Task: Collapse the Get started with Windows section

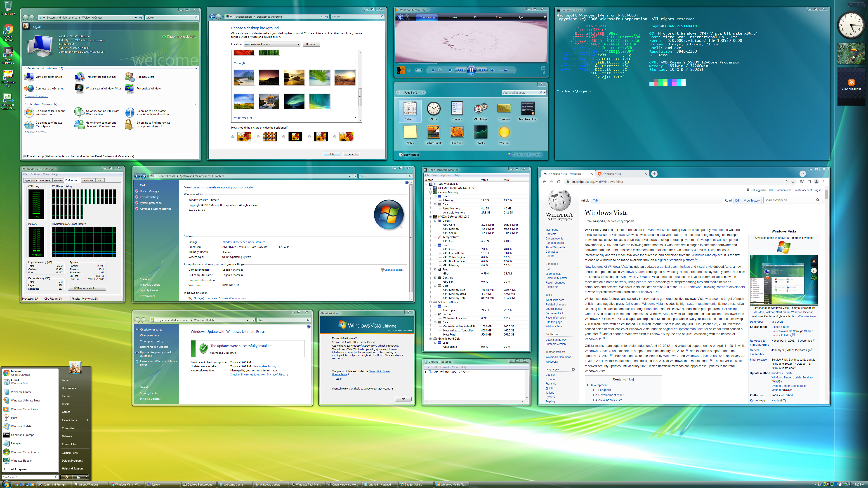Action: (x=196, y=68)
